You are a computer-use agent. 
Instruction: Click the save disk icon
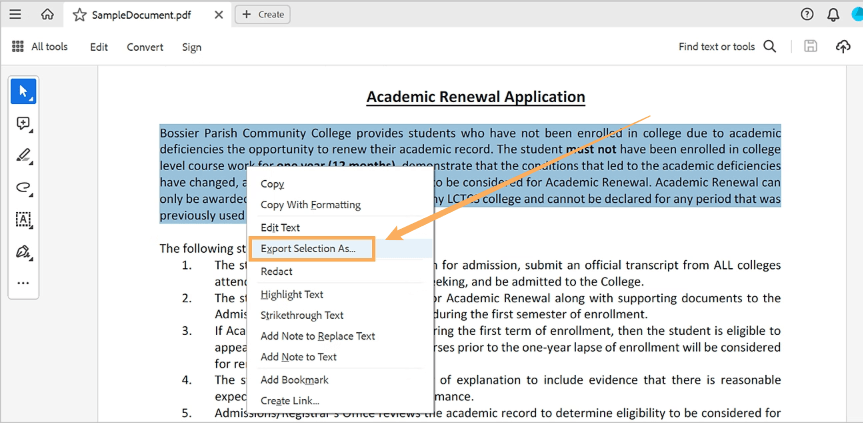pos(810,47)
